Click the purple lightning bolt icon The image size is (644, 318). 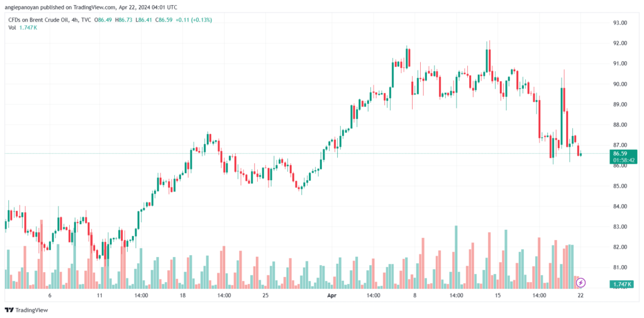(580, 283)
